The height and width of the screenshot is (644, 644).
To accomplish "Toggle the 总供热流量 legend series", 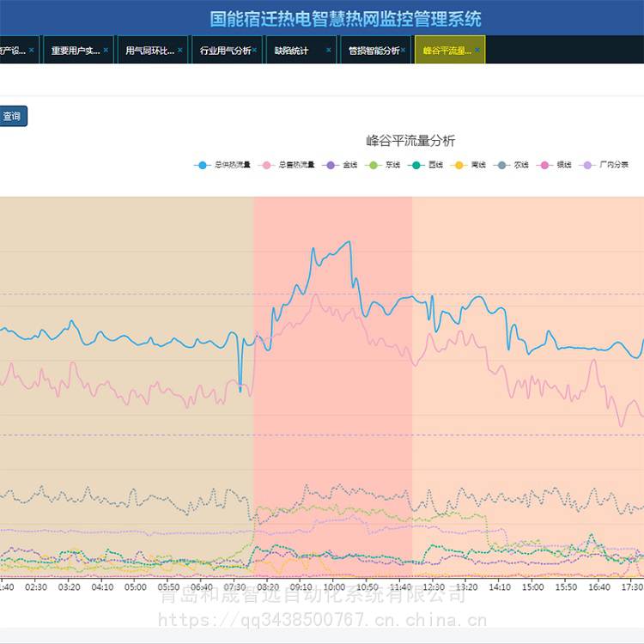I will (222, 165).
